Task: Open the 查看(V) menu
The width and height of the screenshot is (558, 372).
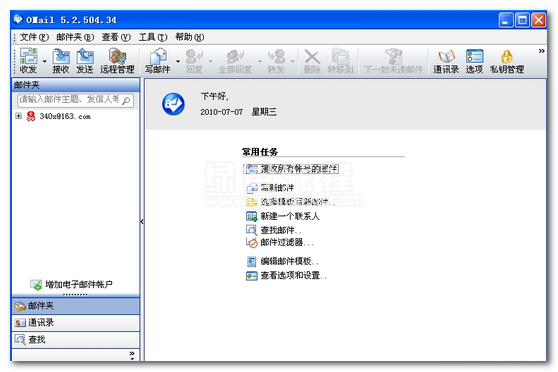Action: click(116, 37)
